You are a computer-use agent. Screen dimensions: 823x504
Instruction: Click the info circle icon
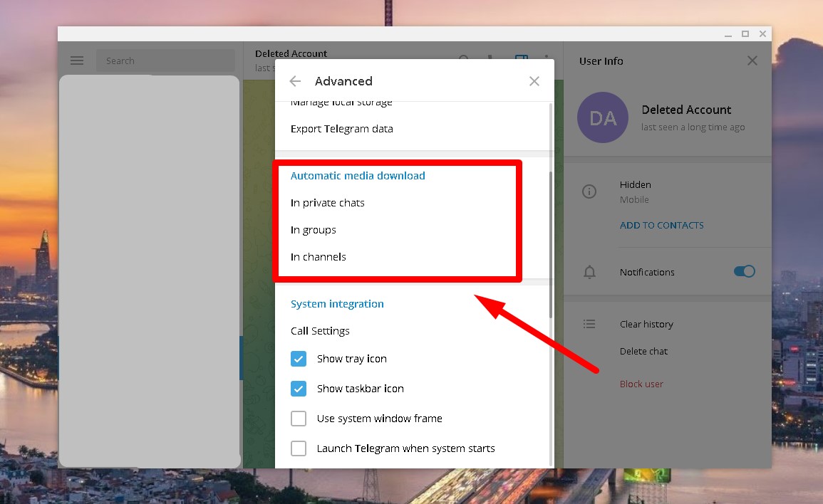coord(589,191)
